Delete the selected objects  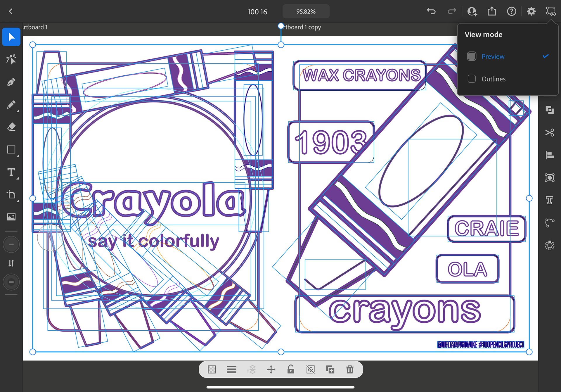click(350, 369)
